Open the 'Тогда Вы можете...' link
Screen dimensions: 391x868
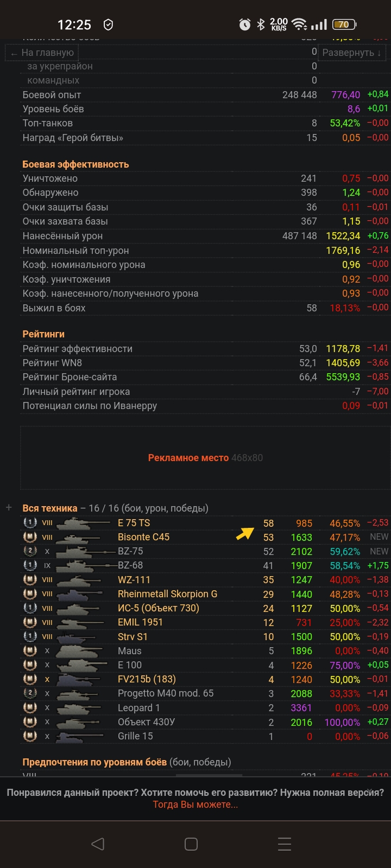coord(195,805)
